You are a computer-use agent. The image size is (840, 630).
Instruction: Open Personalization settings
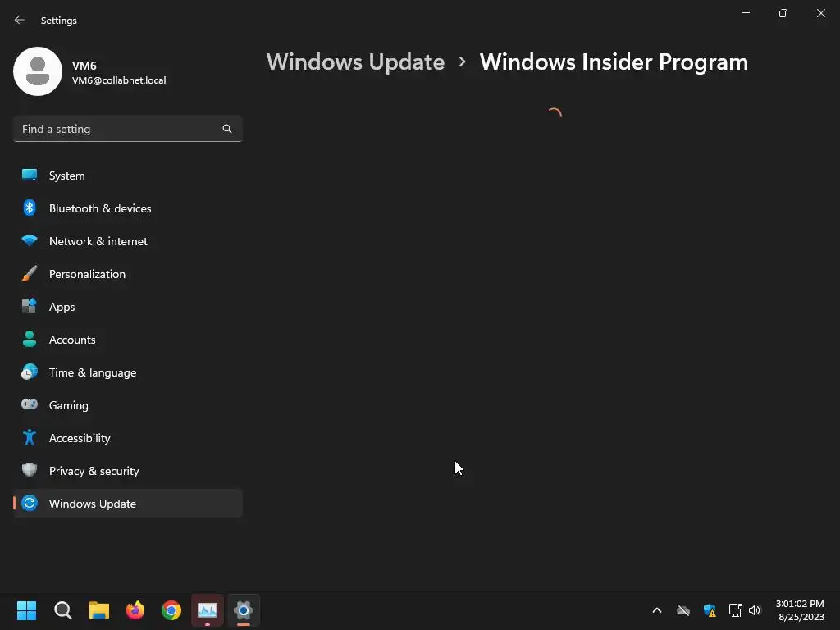point(127,274)
